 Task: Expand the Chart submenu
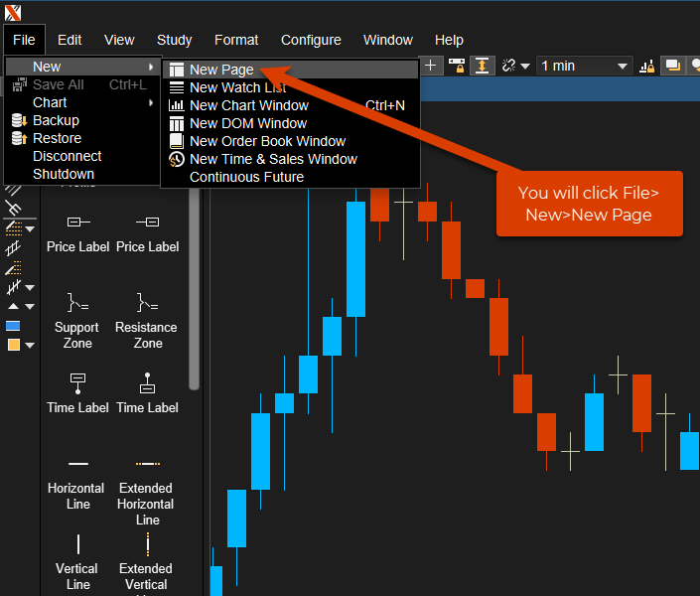pos(82,102)
